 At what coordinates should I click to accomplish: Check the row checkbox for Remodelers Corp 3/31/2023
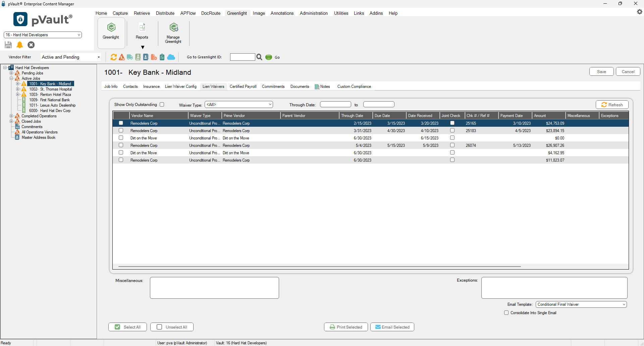pyautogui.click(x=121, y=130)
